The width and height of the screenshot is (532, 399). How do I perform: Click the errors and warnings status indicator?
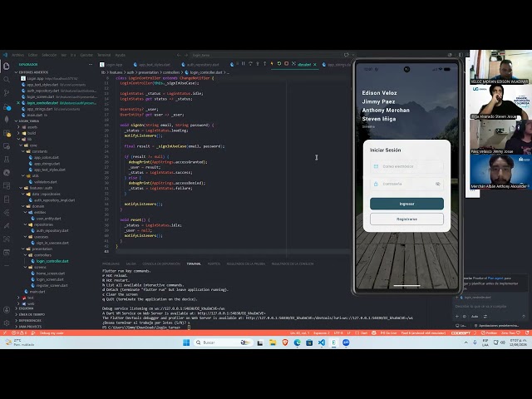pyautogui.click(x=19, y=332)
